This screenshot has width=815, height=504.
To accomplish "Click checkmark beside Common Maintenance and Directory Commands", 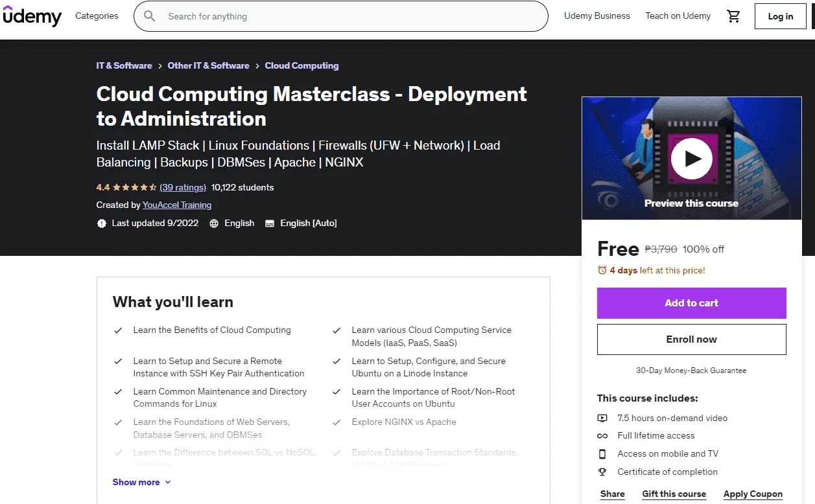I will [118, 392].
